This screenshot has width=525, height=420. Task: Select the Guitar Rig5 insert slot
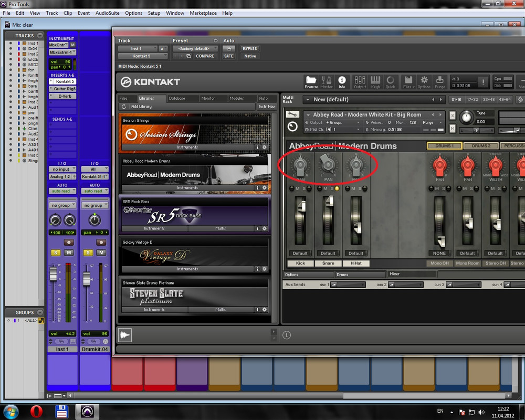point(62,89)
